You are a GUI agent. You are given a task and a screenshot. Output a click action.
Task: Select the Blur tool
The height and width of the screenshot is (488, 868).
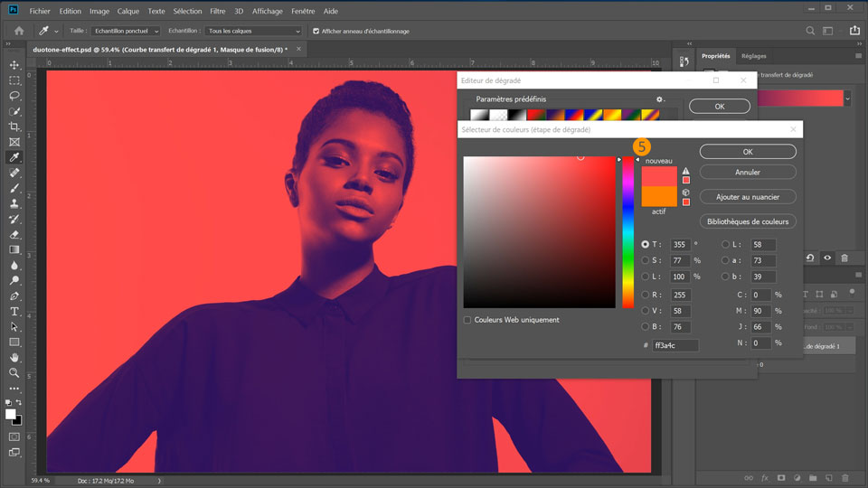[14, 265]
